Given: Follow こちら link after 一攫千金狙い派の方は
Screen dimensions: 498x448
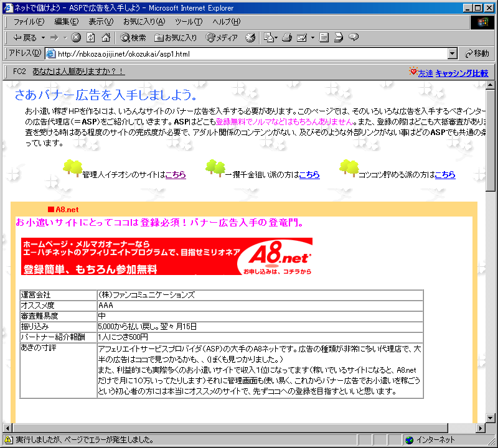Looking at the screenshot, I should (309, 175).
